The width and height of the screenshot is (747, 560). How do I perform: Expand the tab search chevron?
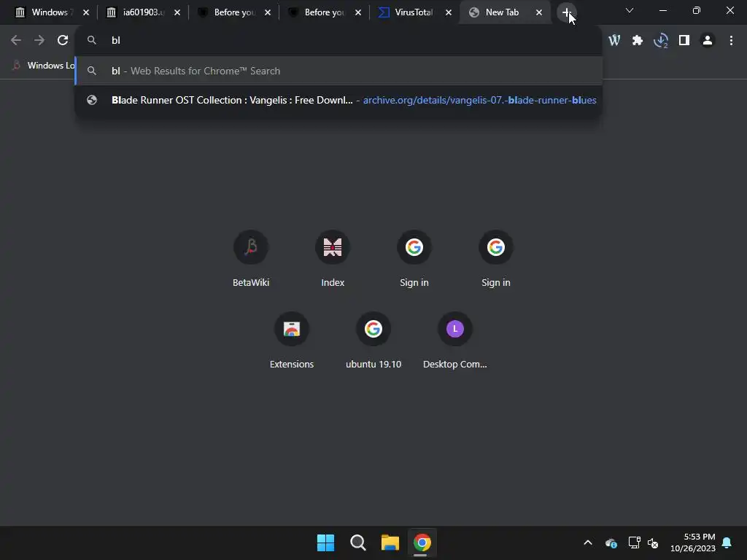pyautogui.click(x=630, y=10)
